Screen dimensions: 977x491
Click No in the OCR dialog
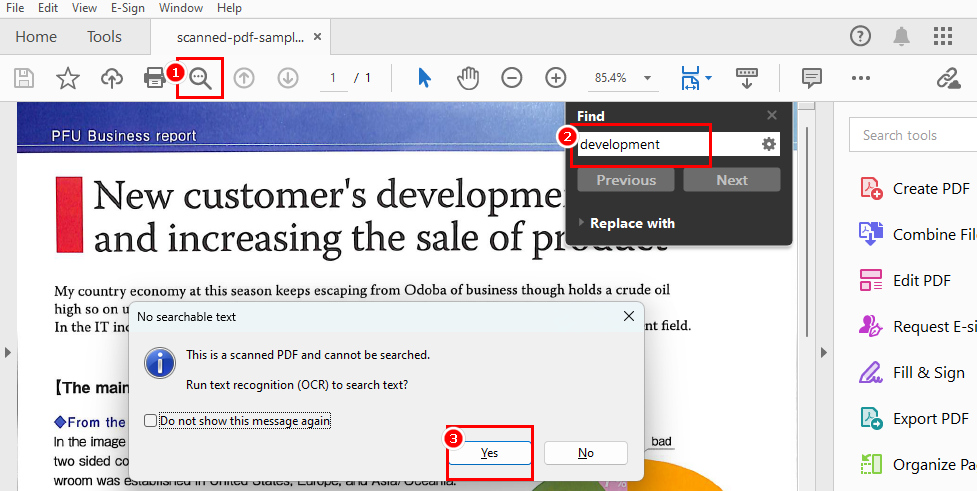586,453
